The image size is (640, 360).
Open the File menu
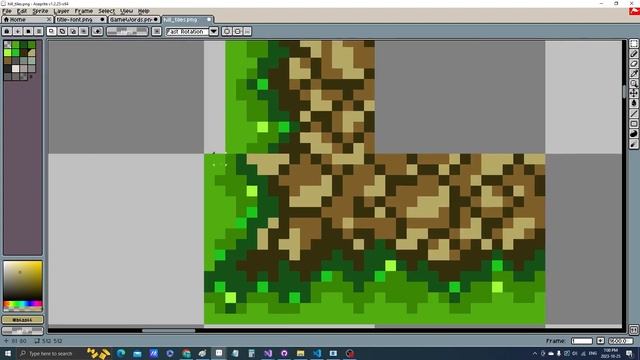click(x=7, y=11)
